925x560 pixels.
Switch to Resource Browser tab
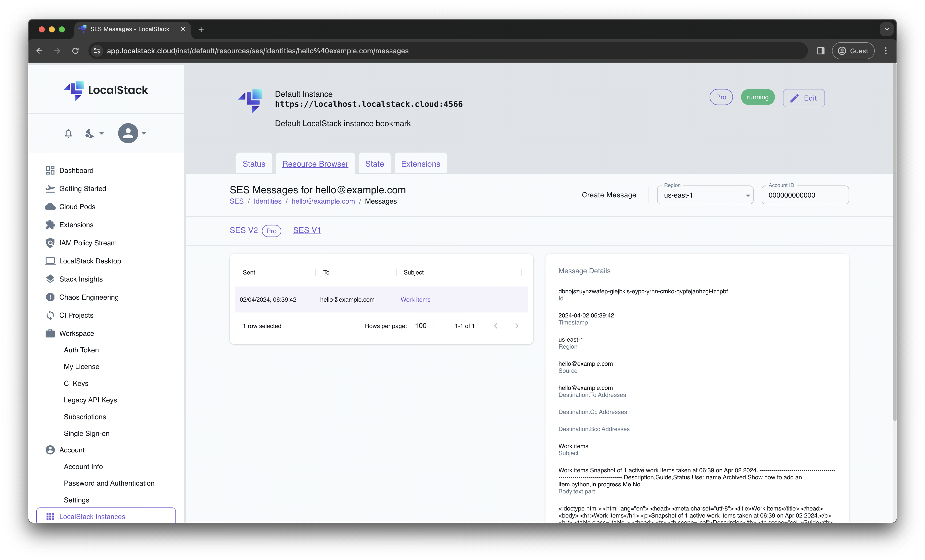pyautogui.click(x=315, y=164)
